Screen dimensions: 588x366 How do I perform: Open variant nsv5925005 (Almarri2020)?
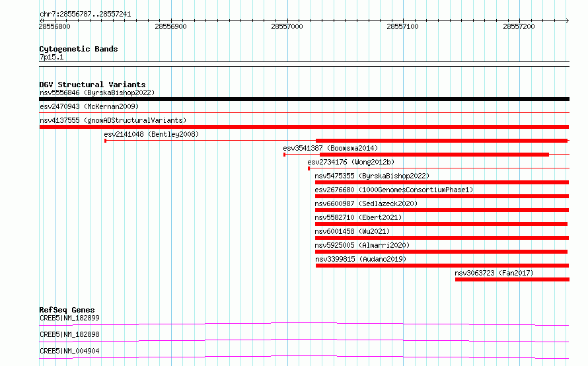[362, 245]
